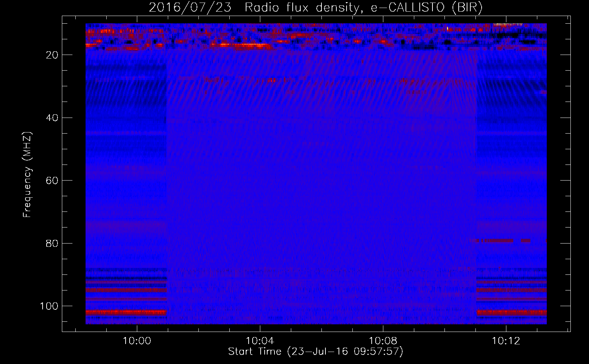589x364 pixels.
Task: Click the "80" frequency tick label
Action: (52, 243)
